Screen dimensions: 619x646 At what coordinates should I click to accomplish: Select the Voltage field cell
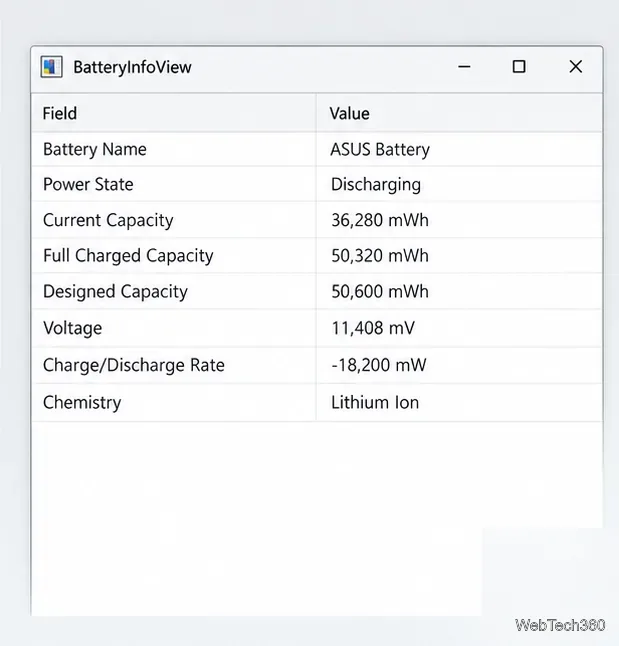tap(174, 328)
